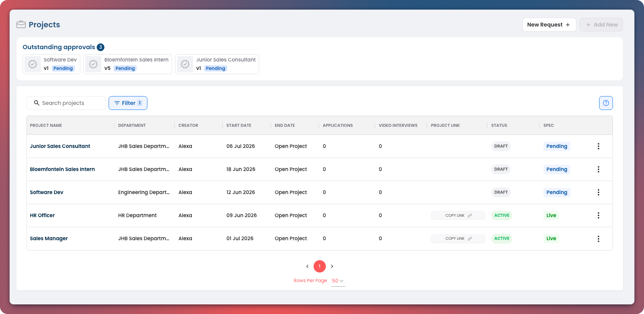Select page 1 in pagination
Image resolution: width=644 pixels, height=314 pixels.
point(320,266)
